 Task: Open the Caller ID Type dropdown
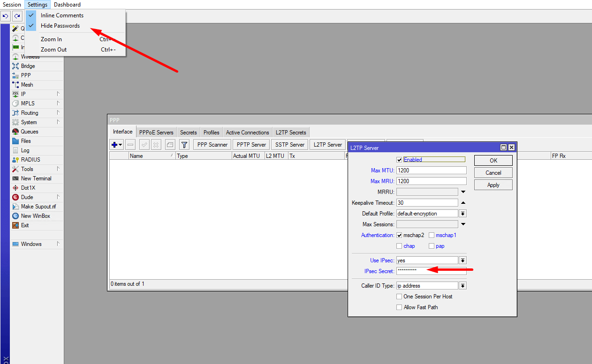pyautogui.click(x=463, y=286)
